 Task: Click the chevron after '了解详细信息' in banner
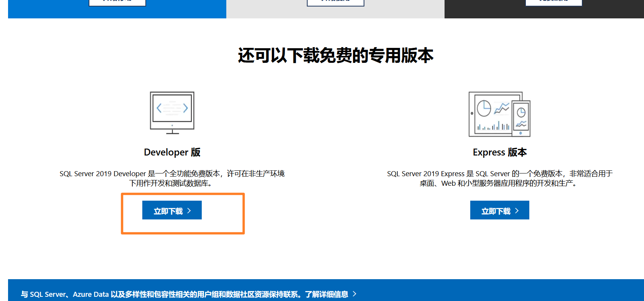tap(354, 294)
